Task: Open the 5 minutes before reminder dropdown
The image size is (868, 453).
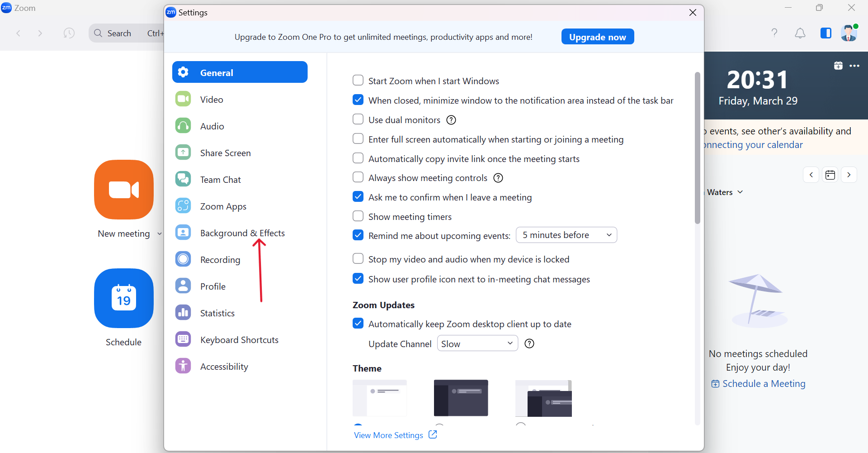Action: [566, 235]
